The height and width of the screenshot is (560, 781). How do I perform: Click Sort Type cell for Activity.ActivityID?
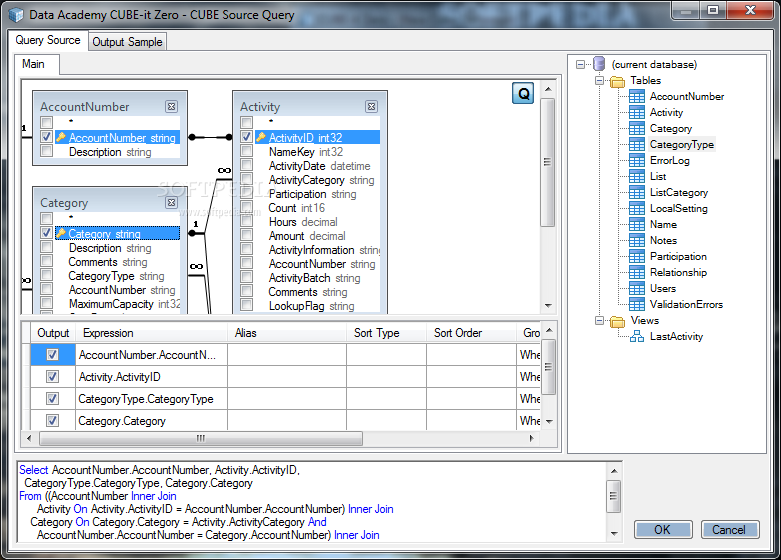[387, 377]
